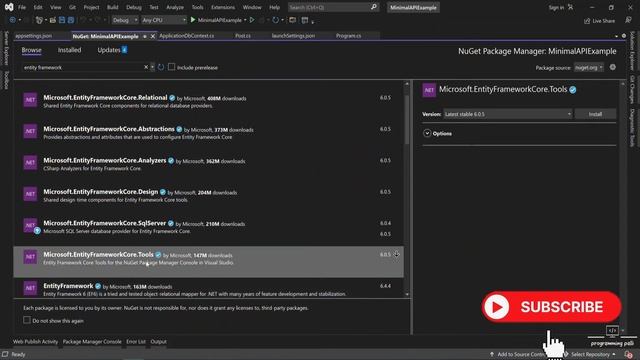
Task: Click the navigate backward toolbar icon
Action: [13, 20]
